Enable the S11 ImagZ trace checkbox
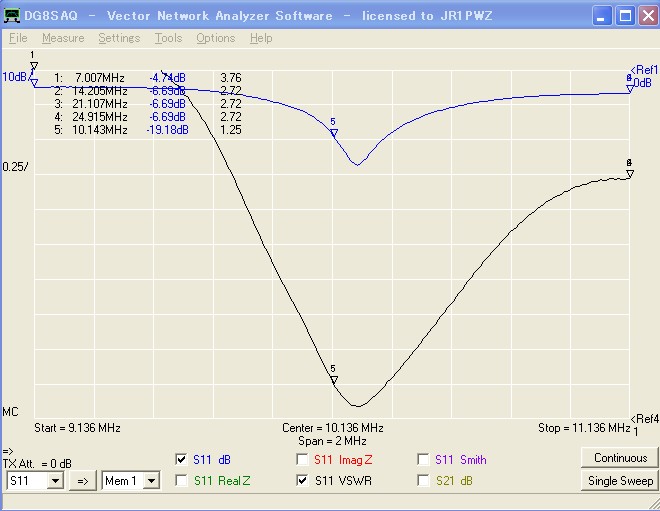The image size is (660, 511). (x=303, y=459)
